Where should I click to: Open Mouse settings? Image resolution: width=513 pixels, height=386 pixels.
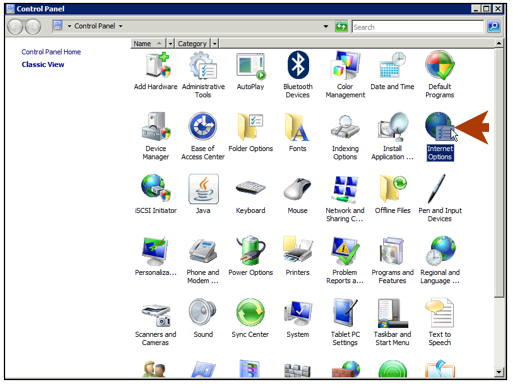point(298,194)
